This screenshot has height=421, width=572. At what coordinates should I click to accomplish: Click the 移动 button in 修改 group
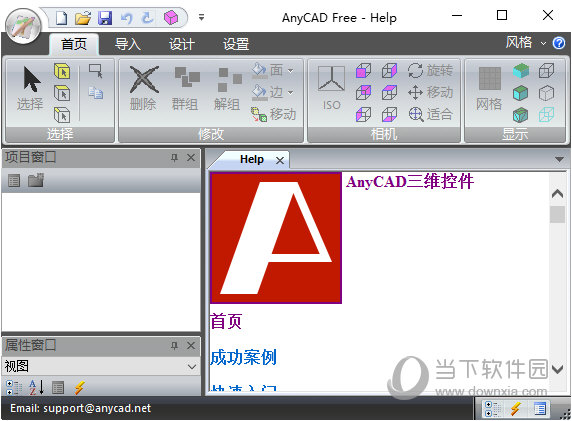[274, 114]
